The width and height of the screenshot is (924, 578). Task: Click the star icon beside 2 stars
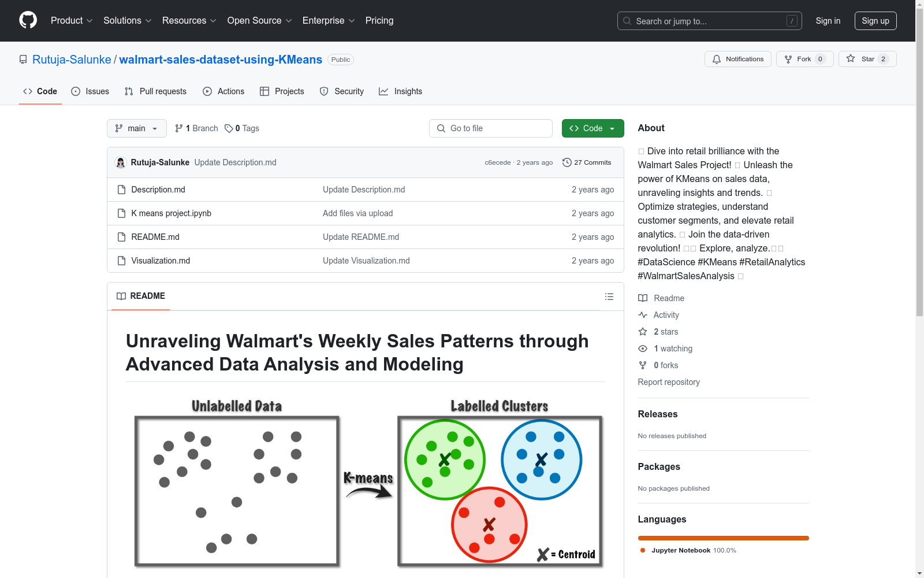tap(643, 332)
